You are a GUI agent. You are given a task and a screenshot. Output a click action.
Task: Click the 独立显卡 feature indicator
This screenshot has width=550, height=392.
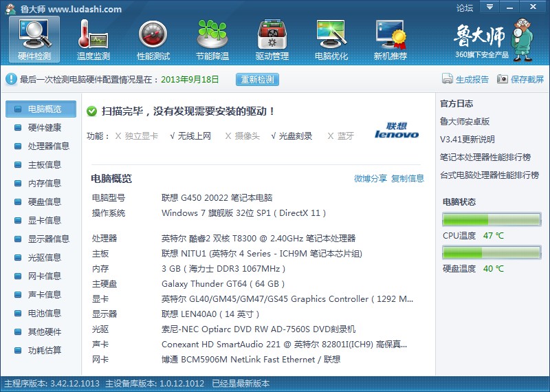coord(137,135)
